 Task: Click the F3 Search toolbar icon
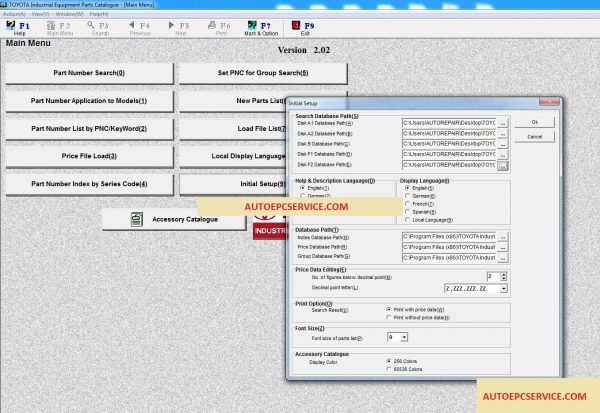pos(99,28)
